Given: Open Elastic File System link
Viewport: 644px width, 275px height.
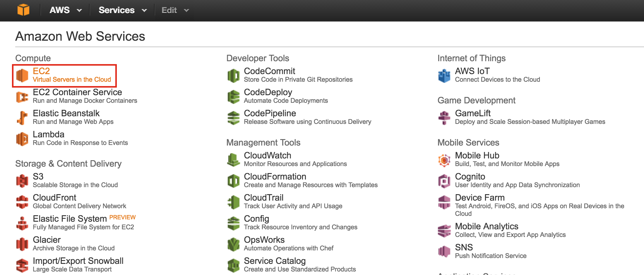Looking at the screenshot, I should (x=70, y=218).
